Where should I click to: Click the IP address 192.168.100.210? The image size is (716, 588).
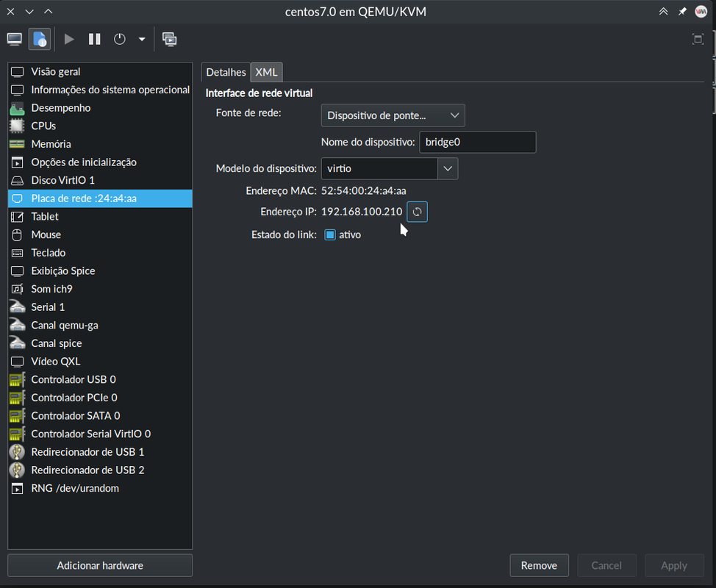coord(362,212)
